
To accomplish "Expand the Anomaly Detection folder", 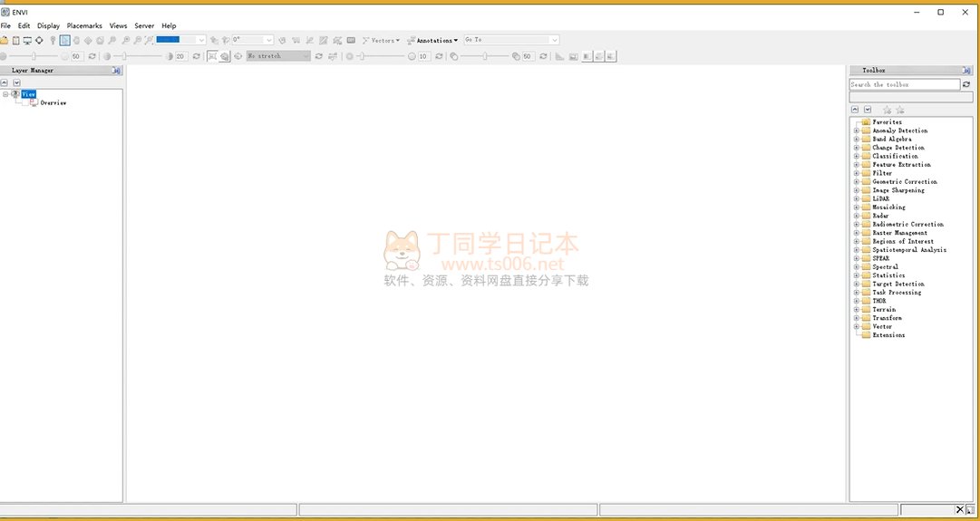I will pyautogui.click(x=856, y=130).
